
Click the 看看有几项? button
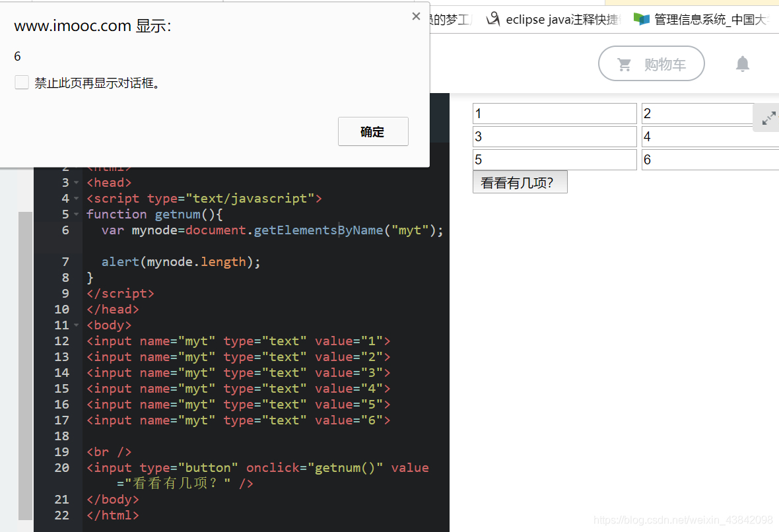click(x=520, y=182)
